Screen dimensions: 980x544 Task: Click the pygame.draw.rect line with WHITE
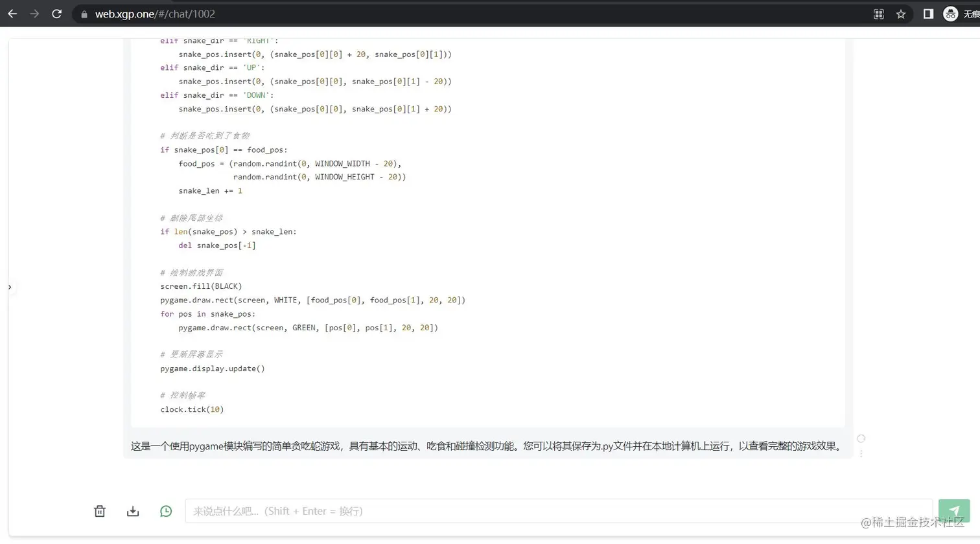pyautogui.click(x=312, y=300)
